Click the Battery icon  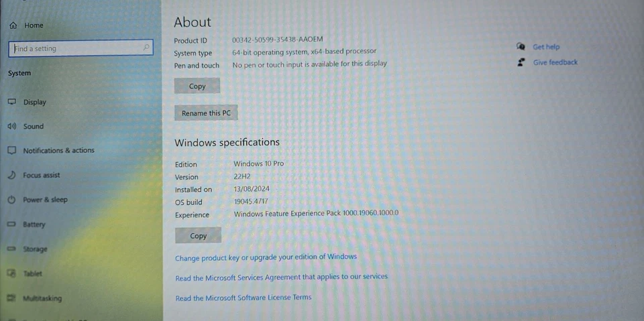(x=11, y=224)
